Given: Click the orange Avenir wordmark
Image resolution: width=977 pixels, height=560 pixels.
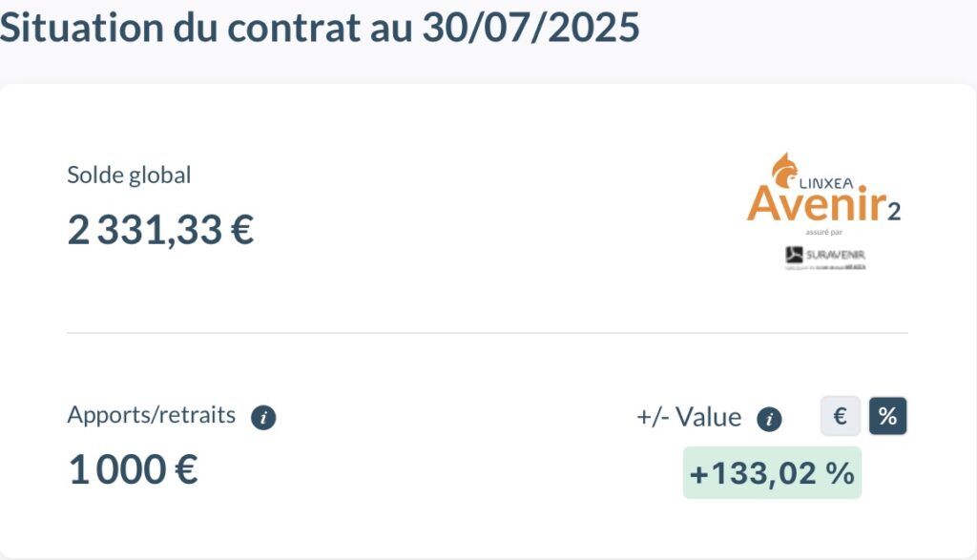Looking at the screenshot, I should pos(817,204).
